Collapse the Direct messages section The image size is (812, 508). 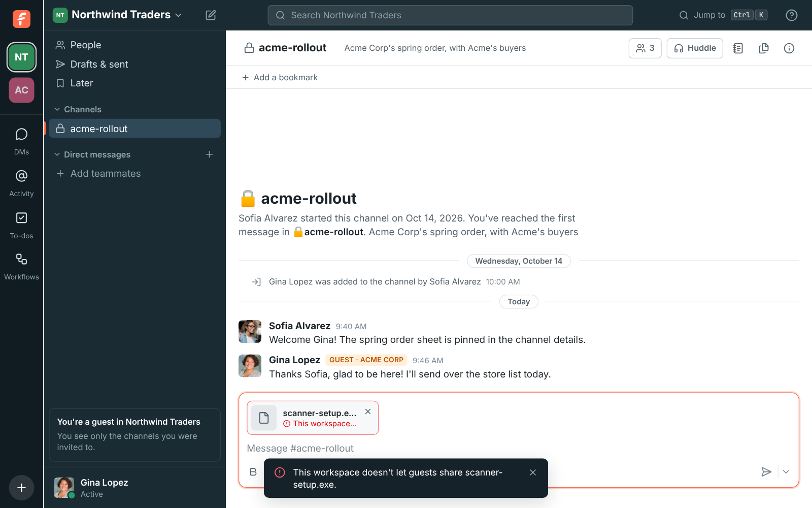click(x=92, y=154)
